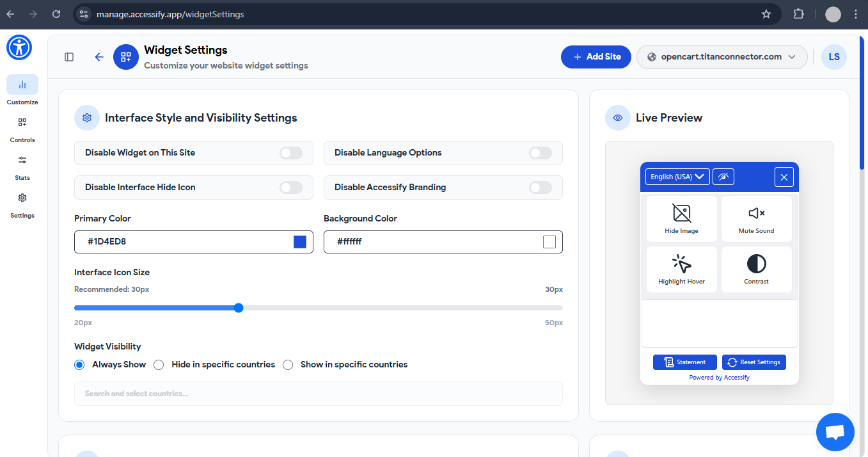This screenshot has height=457, width=868.
Task: Activate Highlight Hover in the preview widget
Action: click(x=681, y=269)
